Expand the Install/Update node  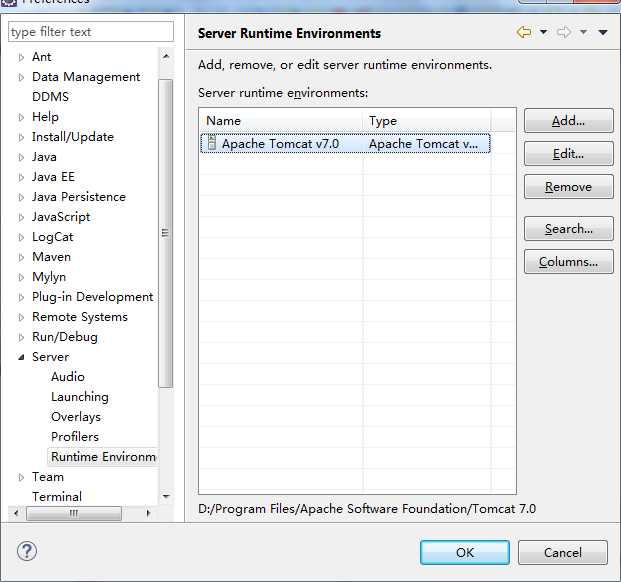(21, 137)
